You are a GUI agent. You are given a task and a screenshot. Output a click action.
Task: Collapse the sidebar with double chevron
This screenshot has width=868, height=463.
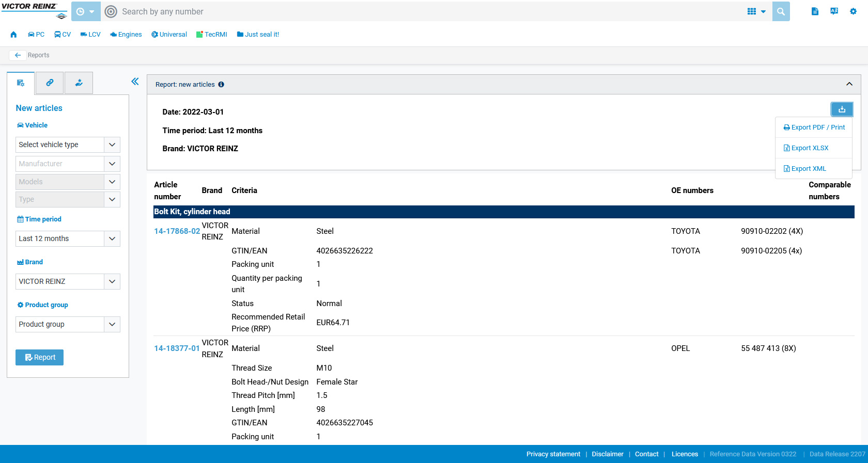pos(135,82)
